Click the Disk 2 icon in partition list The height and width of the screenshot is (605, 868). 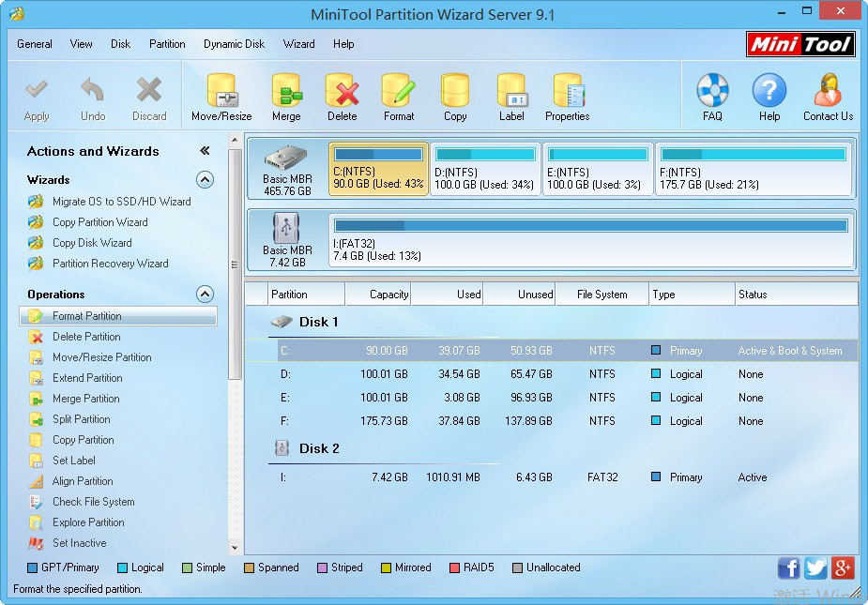(282, 447)
